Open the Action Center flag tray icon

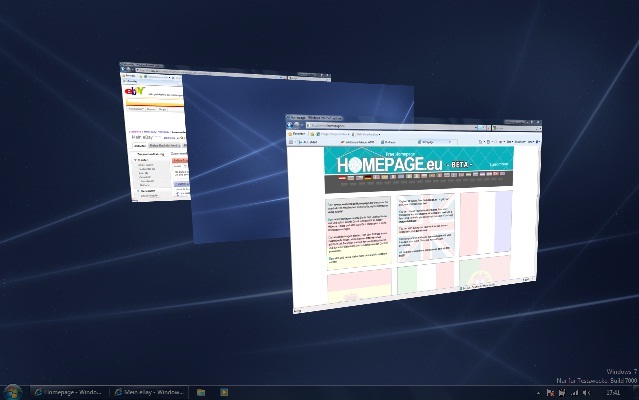coord(550,393)
